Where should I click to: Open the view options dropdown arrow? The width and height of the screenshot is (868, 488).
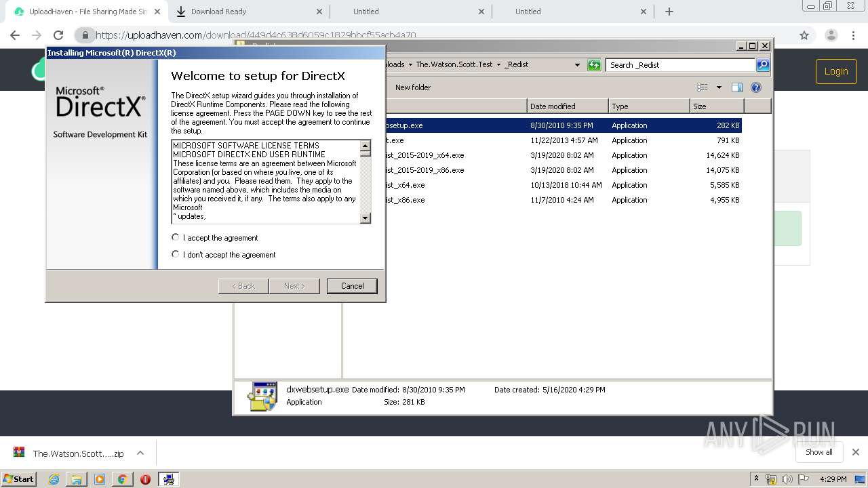point(719,87)
